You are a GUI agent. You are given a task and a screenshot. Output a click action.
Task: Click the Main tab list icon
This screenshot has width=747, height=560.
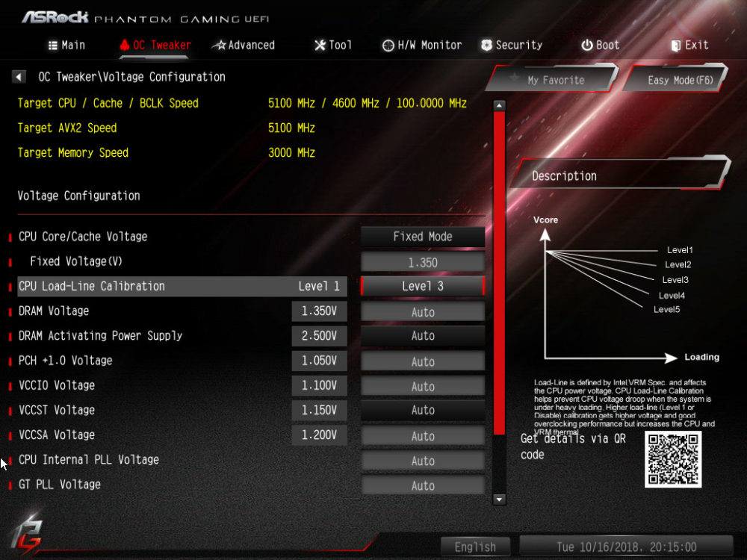pos(53,46)
